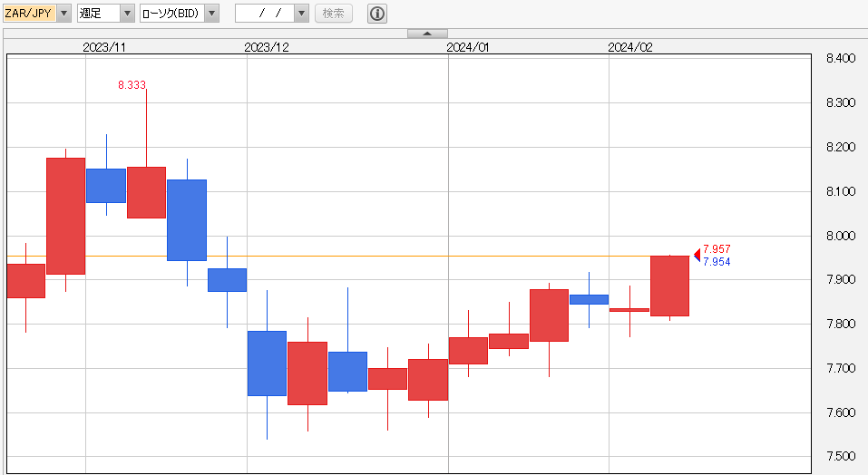Image resolution: width=868 pixels, height=475 pixels.
Task: Click the 2023/11 date axis label
Action: coord(104,47)
